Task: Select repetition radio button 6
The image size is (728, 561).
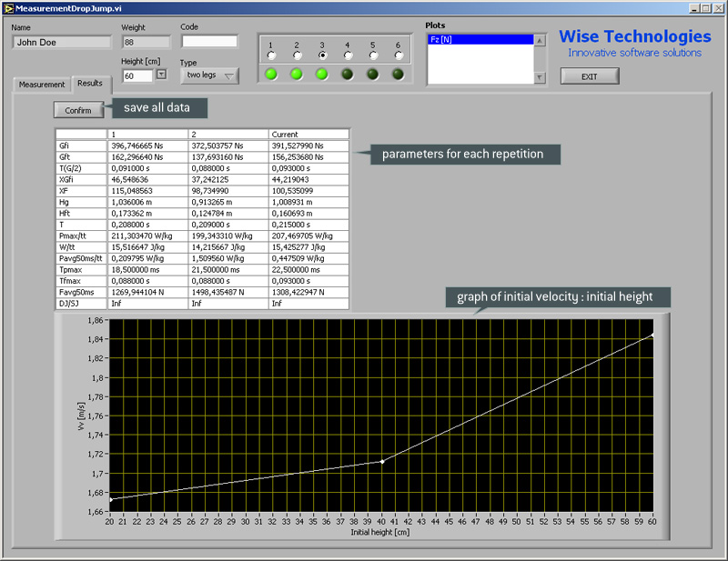Action: (399, 55)
